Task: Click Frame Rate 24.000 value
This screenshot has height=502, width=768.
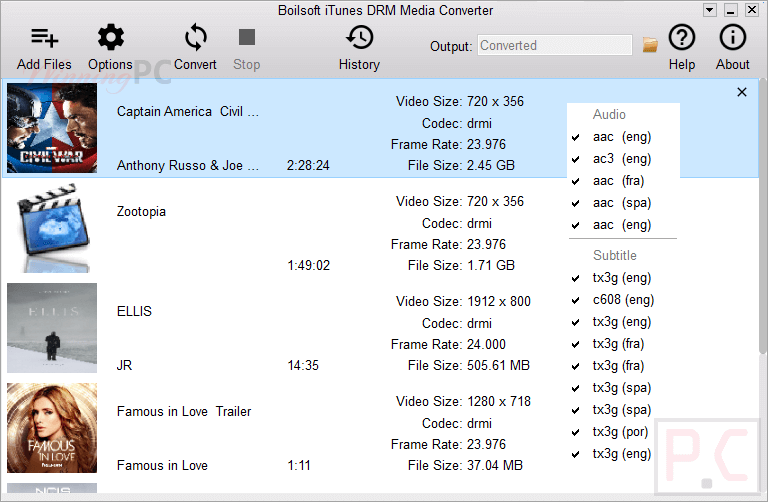Action: pyautogui.click(x=486, y=344)
